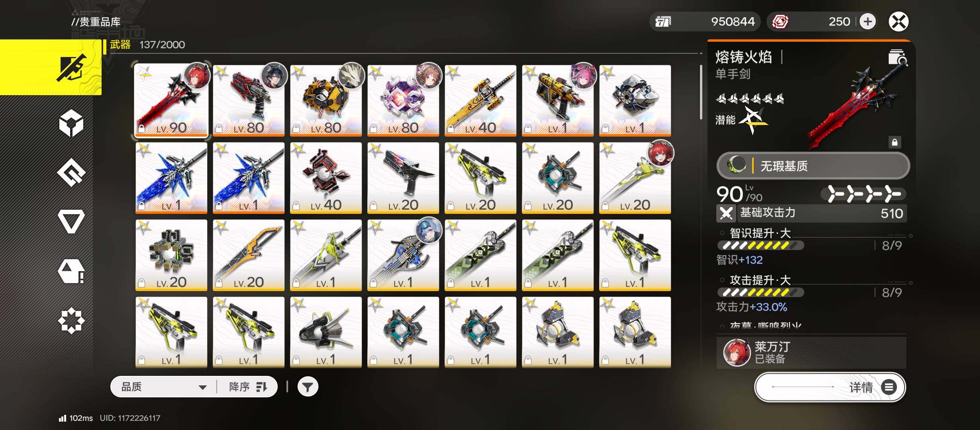Viewport: 980px width, 430px height.
Task: Expand the 品质 sort dropdown
Action: pos(164,387)
